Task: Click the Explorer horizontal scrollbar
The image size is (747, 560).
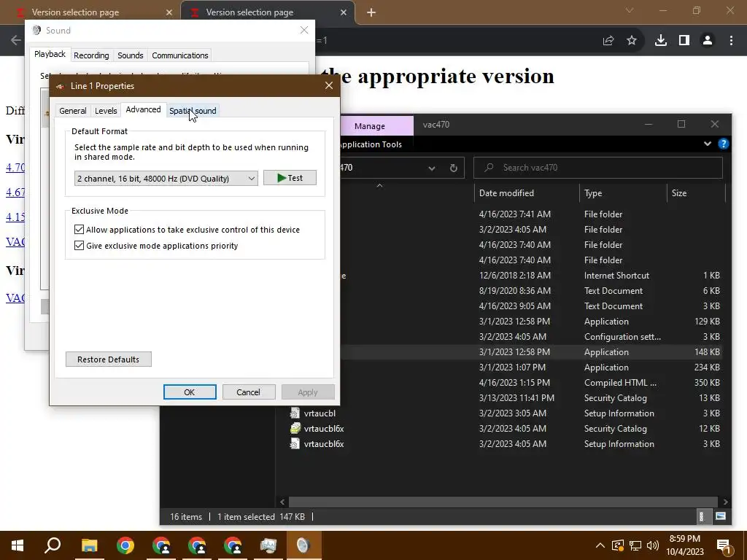Action: (503, 502)
